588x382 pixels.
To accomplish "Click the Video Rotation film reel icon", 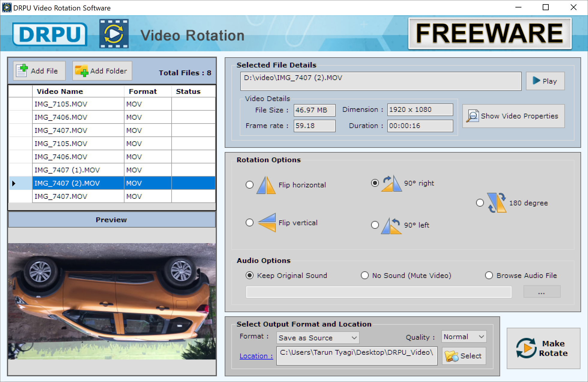I will coord(114,33).
